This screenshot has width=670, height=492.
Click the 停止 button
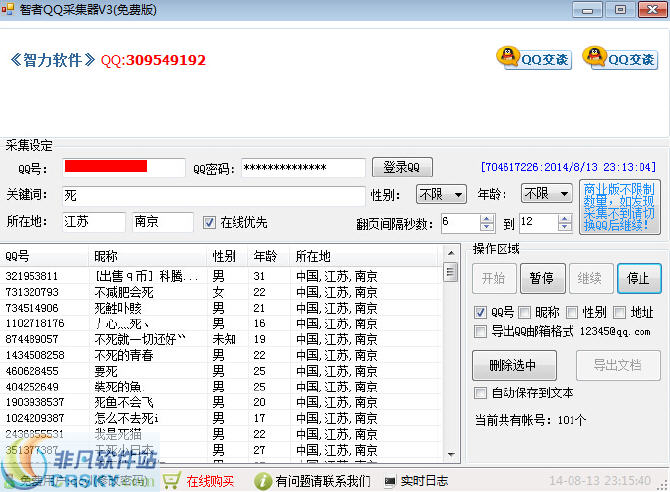[x=639, y=278]
